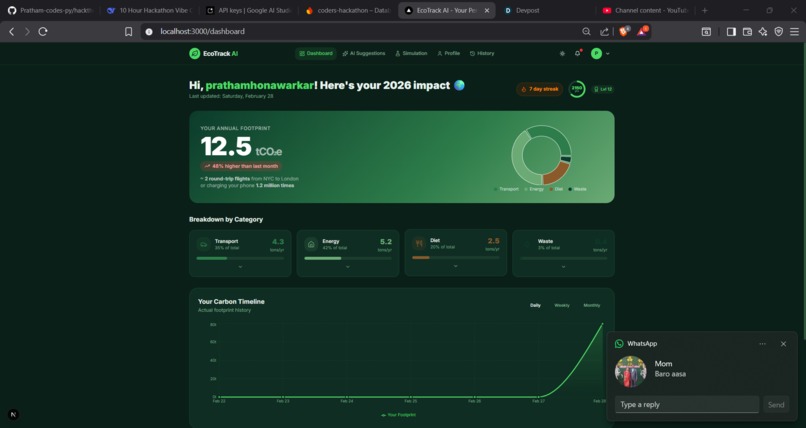Open a new browser tab with plus
This screenshot has height=428, width=806.
click(705, 10)
